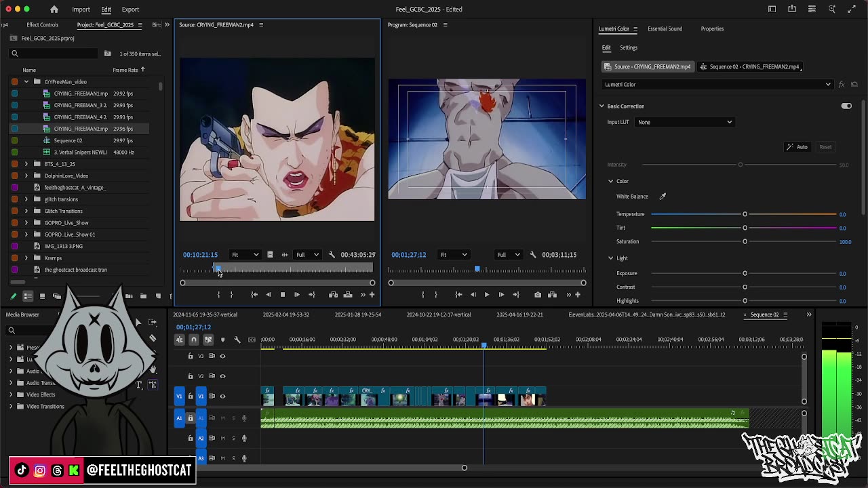Open Program monitor button editor plus icon
868x488 pixels.
click(578, 295)
